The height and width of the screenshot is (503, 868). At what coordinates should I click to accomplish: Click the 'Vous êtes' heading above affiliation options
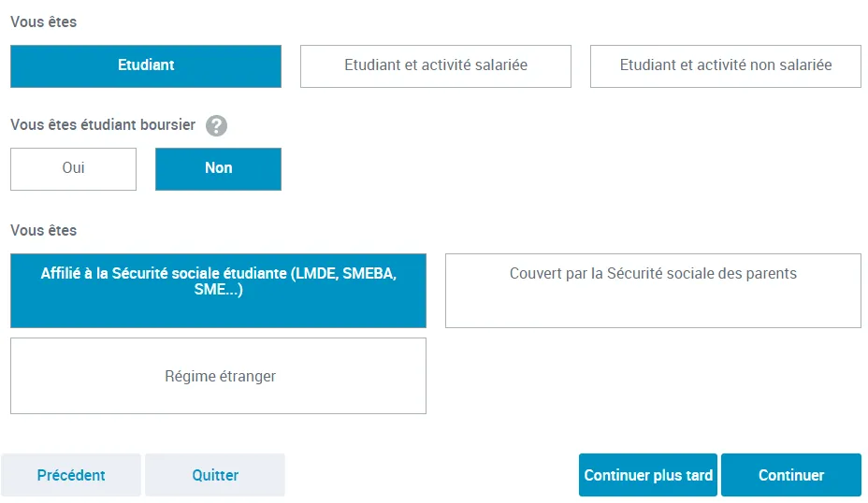coord(43,230)
